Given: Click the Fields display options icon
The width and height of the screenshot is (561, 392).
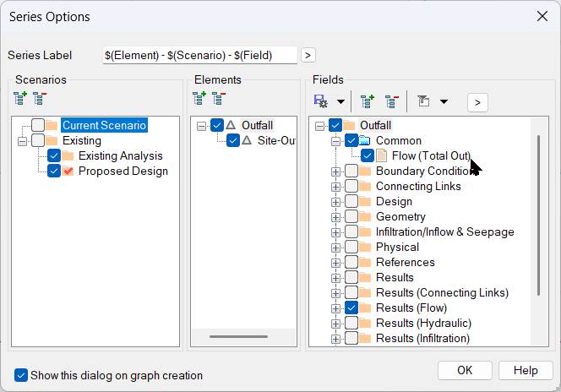Looking at the screenshot, I should pos(424,101).
